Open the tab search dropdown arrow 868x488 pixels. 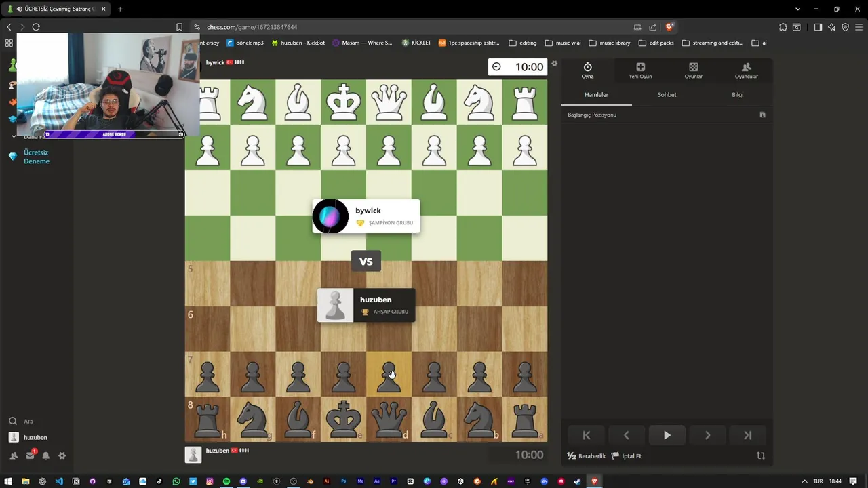(797, 9)
